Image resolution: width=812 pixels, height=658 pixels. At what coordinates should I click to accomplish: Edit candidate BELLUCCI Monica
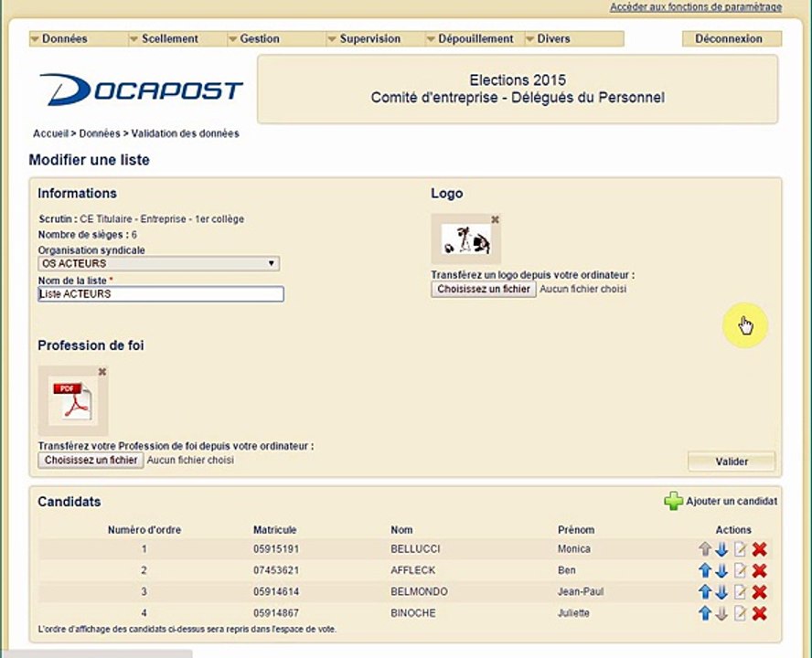740,548
